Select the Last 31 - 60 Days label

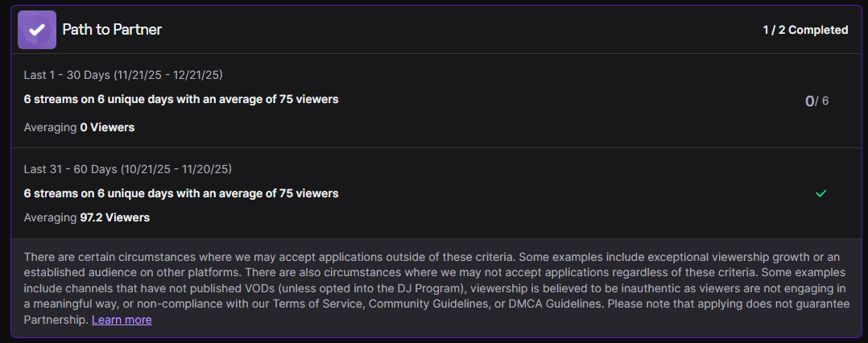pyautogui.click(x=70, y=169)
